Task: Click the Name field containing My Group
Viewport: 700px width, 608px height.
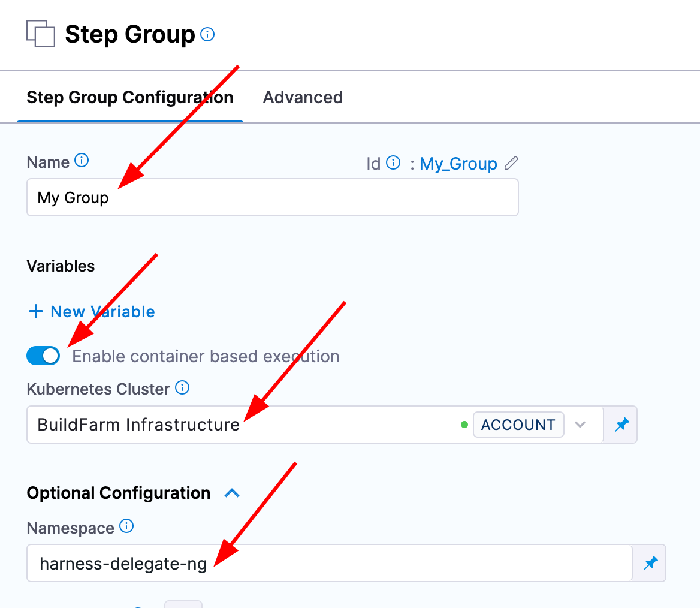Action: [x=272, y=198]
